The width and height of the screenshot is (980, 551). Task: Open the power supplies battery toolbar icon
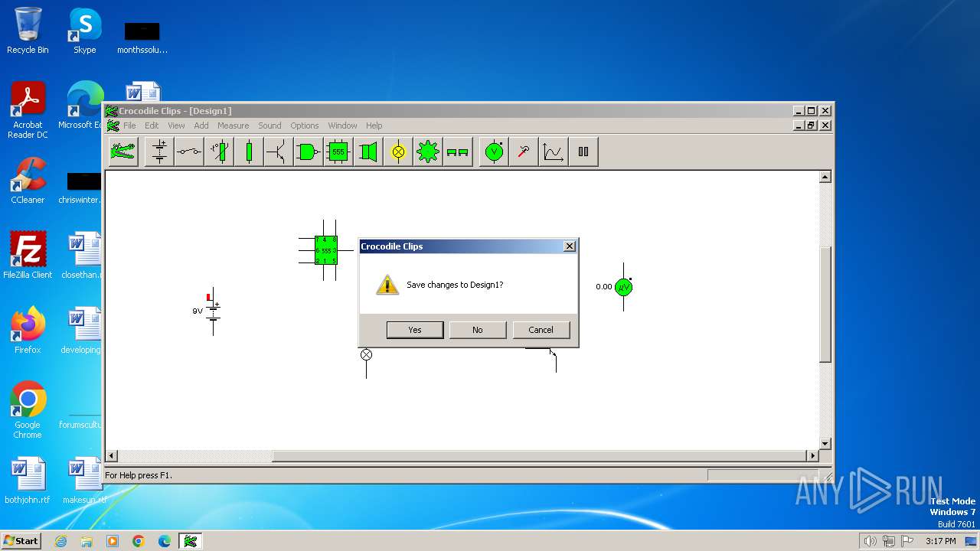click(159, 152)
